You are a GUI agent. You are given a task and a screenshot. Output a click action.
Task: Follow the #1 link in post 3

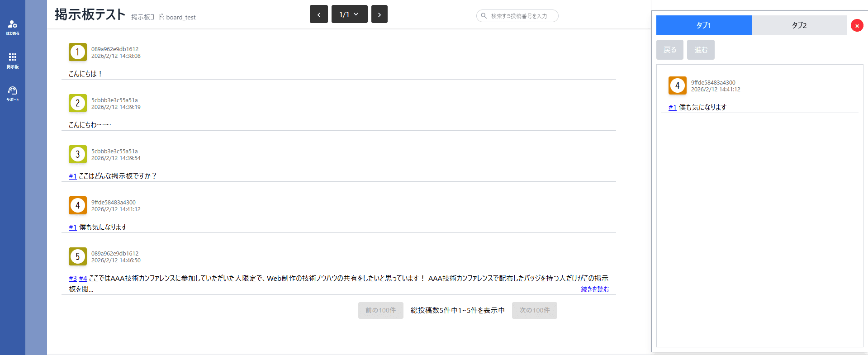(x=72, y=176)
